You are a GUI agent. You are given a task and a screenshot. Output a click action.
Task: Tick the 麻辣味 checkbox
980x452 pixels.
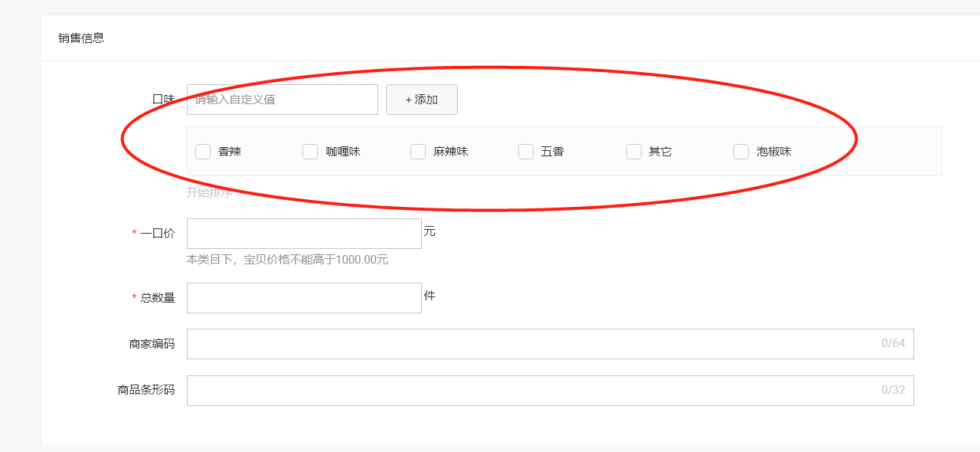pyautogui.click(x=418, y=152)
